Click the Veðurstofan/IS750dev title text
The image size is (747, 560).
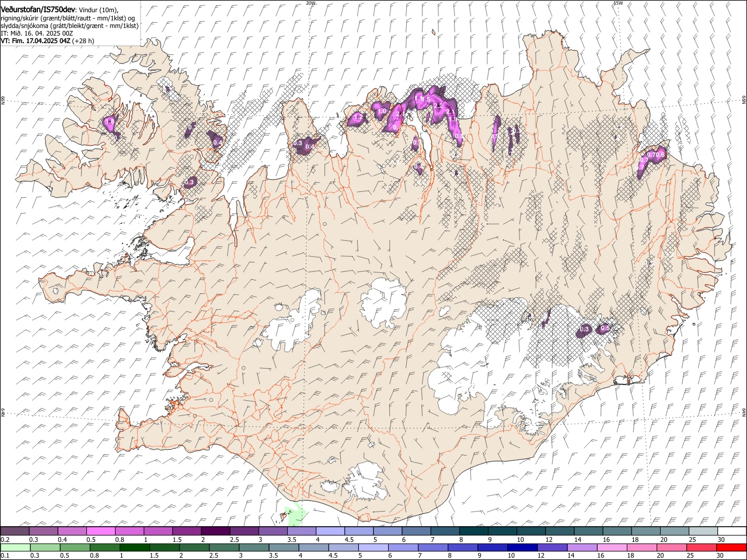click(x=38, y=9)
